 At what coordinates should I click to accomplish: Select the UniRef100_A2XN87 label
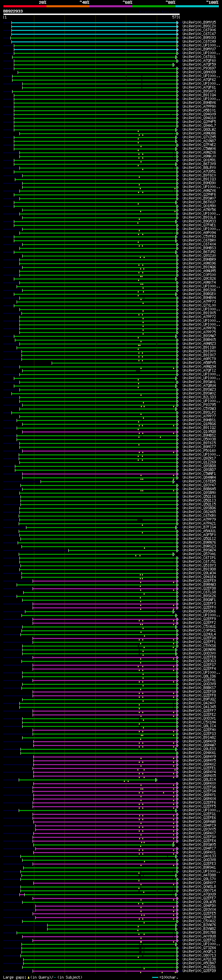199,141
